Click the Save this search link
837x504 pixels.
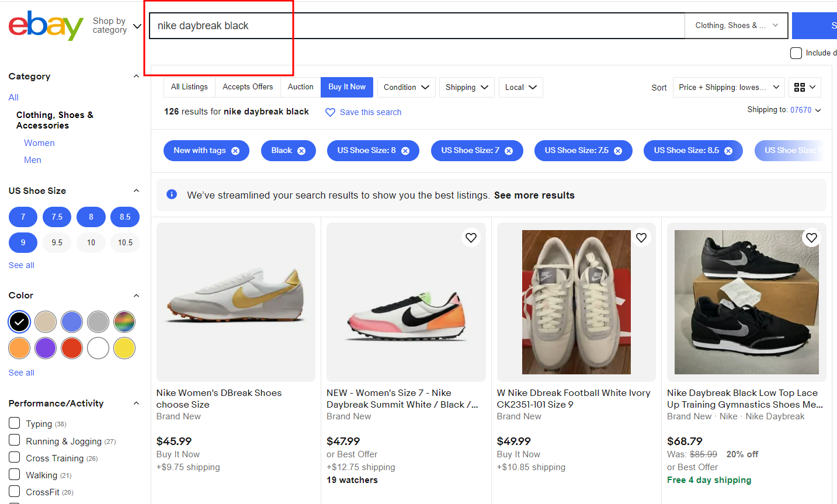pyautogui.click(x=370, y=112)
